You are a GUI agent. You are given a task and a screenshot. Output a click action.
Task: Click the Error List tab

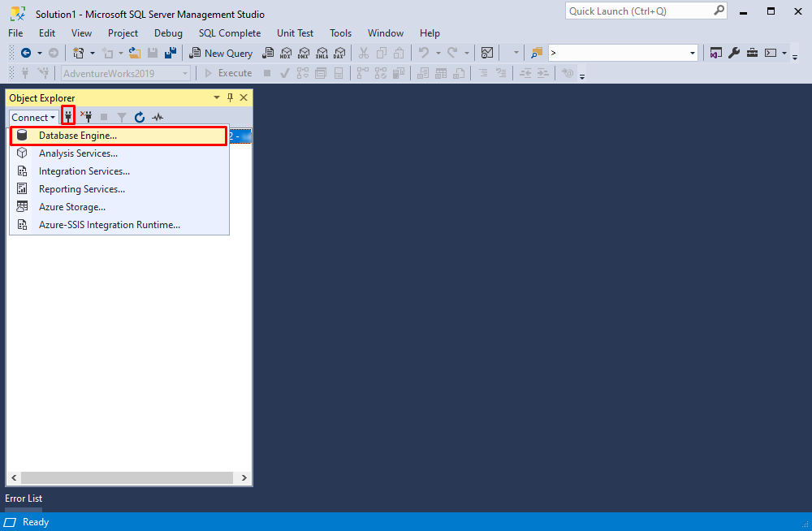click(24, 499)
